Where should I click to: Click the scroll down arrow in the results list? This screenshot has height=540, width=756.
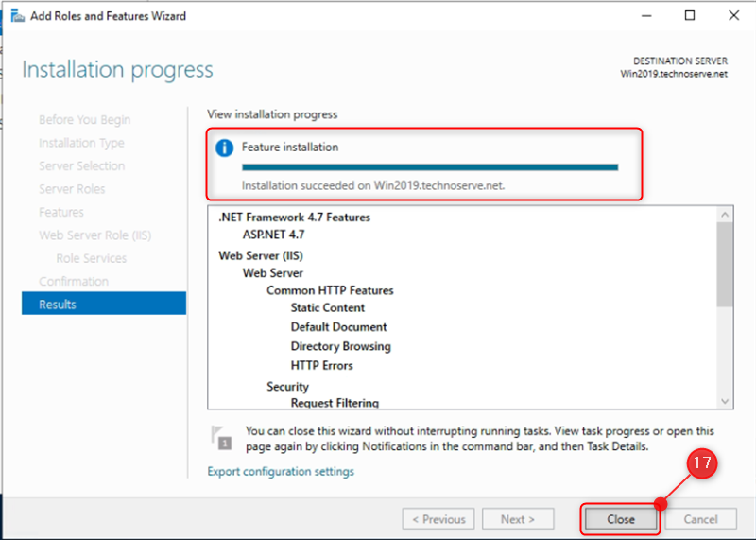tap(725, 401)
